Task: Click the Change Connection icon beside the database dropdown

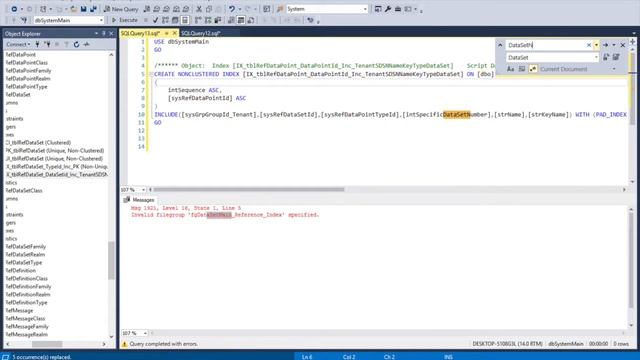Action: coord(24,20)
